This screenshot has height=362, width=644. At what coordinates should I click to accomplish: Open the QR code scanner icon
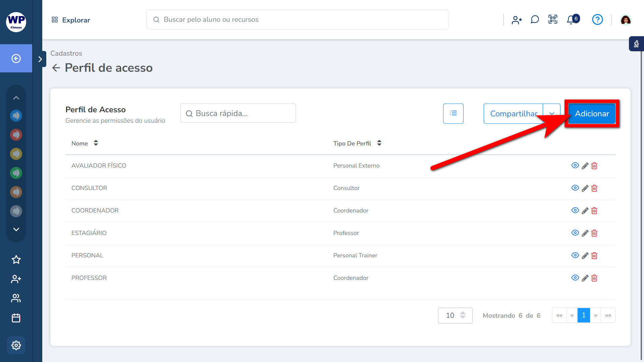(x=553, y=20)
